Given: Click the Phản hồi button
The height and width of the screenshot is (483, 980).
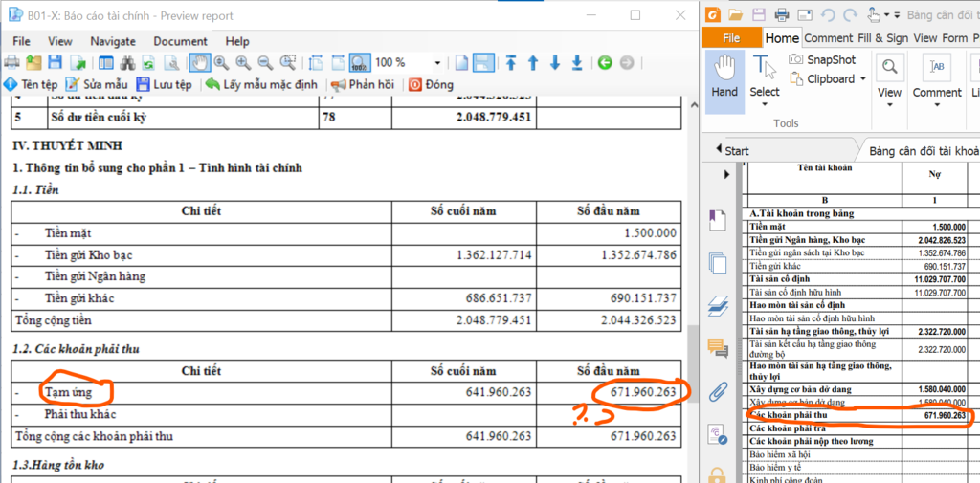Looking at the screenshot, I should (x=363, y=84).
